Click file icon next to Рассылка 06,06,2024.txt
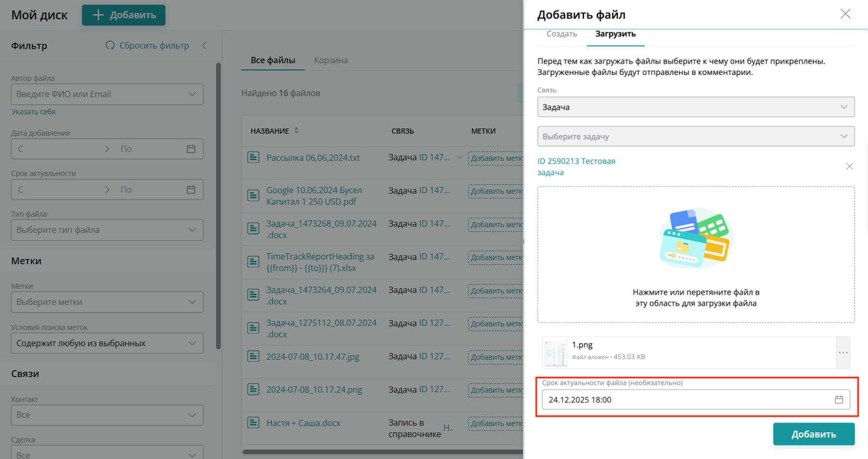Image resolution: width=868 pixels, height=459 pixels. click(253, 157)
